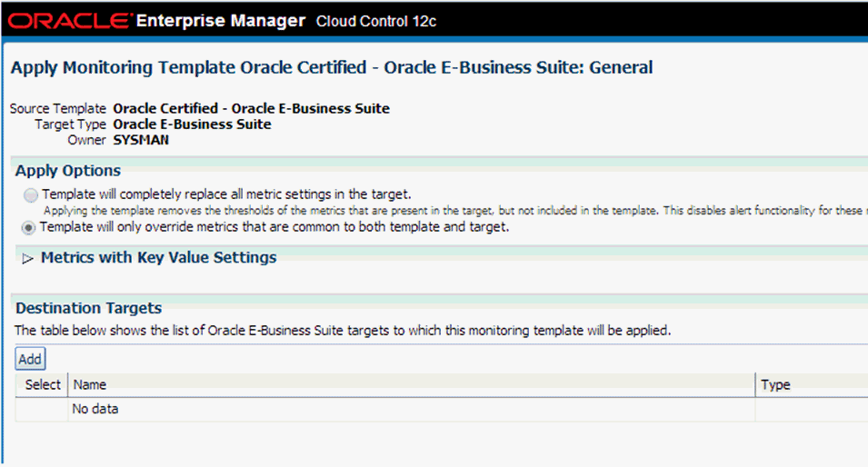Select 'Template will completely replace all metric settings' radio
This screenshot has width=868, height=467.
[x=30, y=194]
